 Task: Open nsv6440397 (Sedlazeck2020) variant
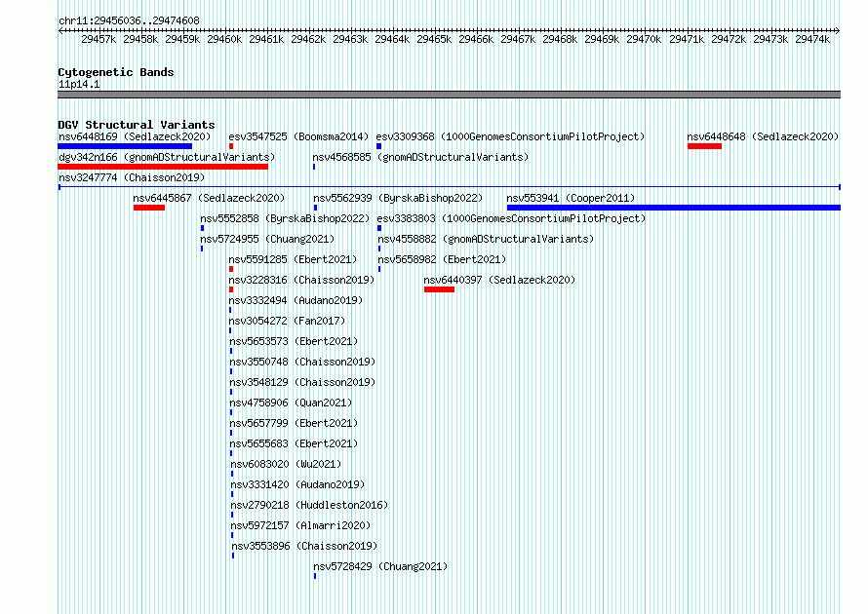(500, 280)
